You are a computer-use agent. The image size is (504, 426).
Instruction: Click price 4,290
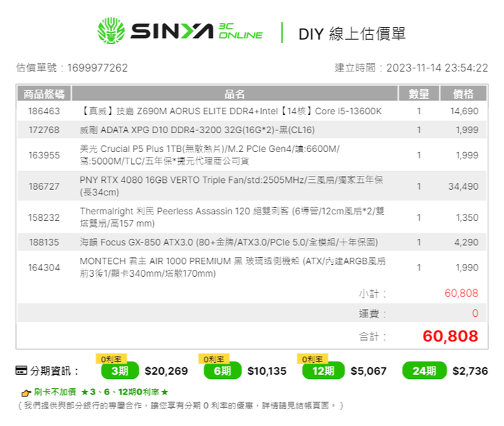(466, 242)
